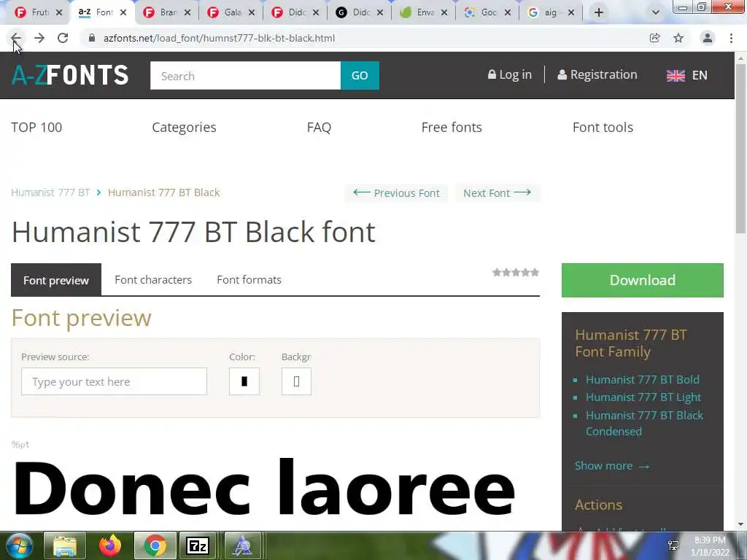Image resolution: width=747 pixels, height=560 pixels.
Task: Open the tab search chevron
Action: pos(656,12)
